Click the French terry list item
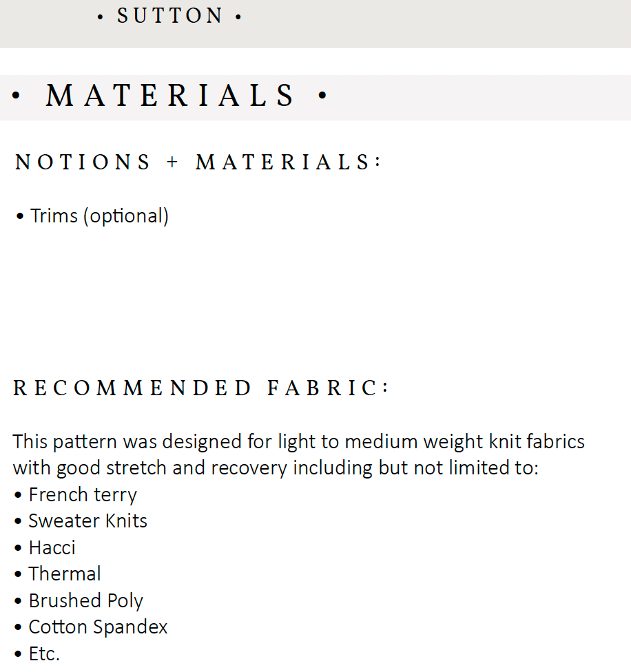The width and height of the screenshot is (631, 672). (x=83, y=495)
